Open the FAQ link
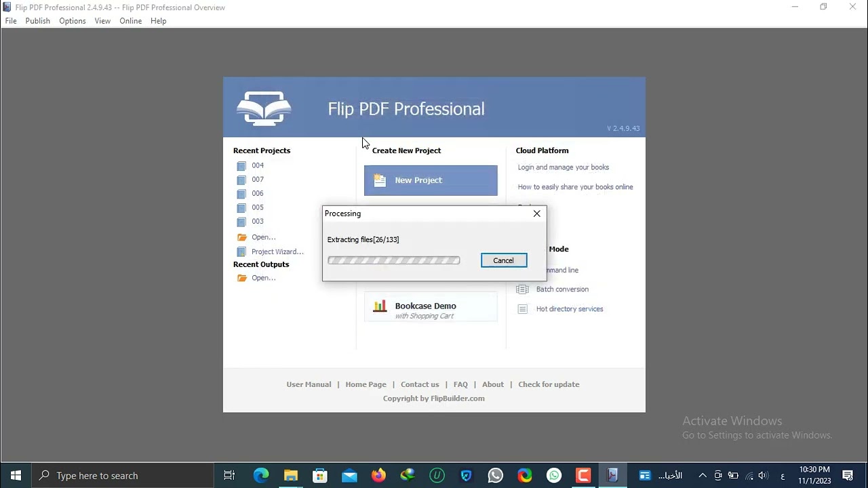This screenshot has width=868, height=488. tap(460, 384)
